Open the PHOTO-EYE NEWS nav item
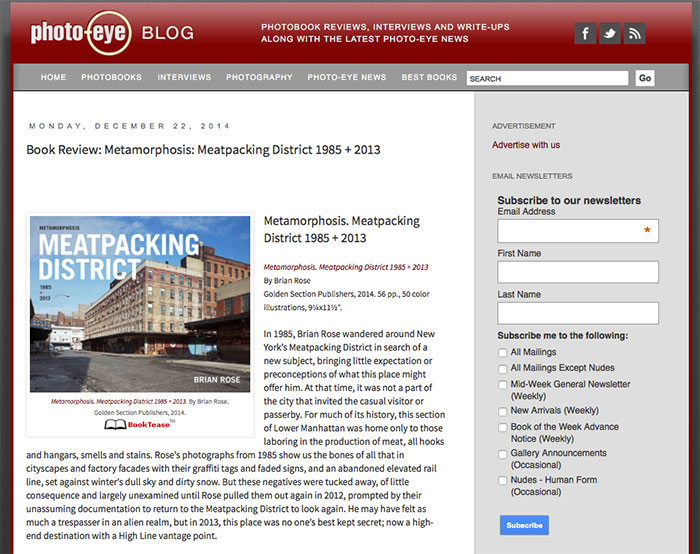Image resolution: width=700 pixels, height=554 pixels. click(x=347, y=77)
